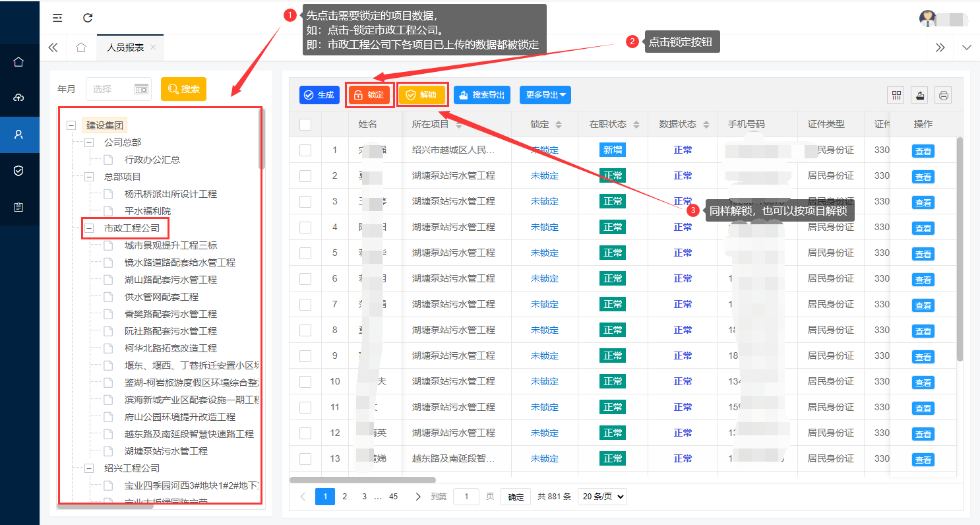Viewport: 980px width, 525px height.
Task: Click the refresh page icon
Action: coord(88,18)
